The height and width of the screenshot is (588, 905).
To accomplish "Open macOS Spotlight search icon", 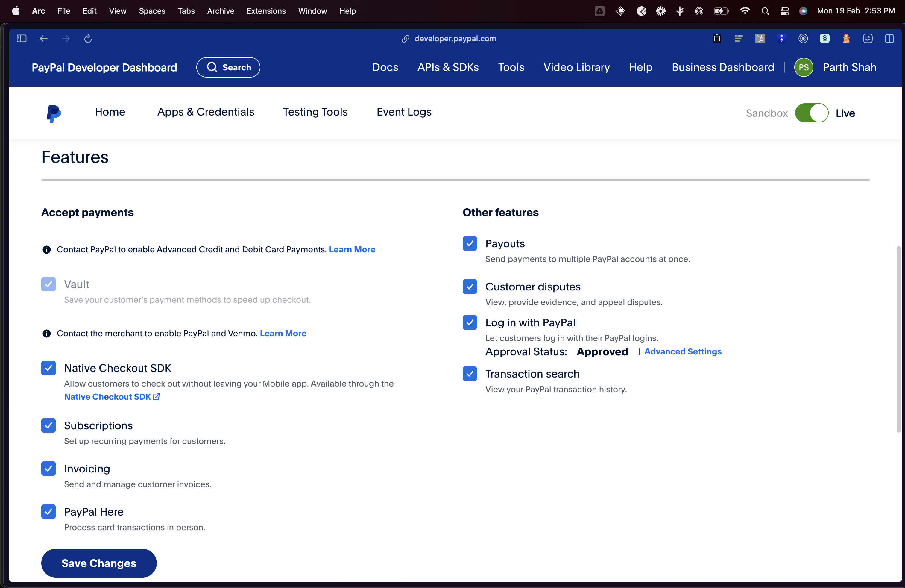I will coord(765,11).
